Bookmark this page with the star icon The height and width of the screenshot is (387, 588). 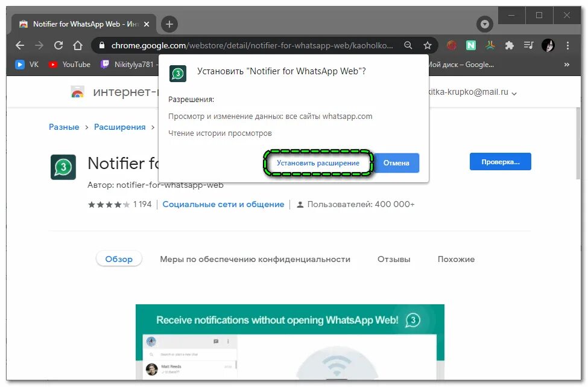[427, 45]
